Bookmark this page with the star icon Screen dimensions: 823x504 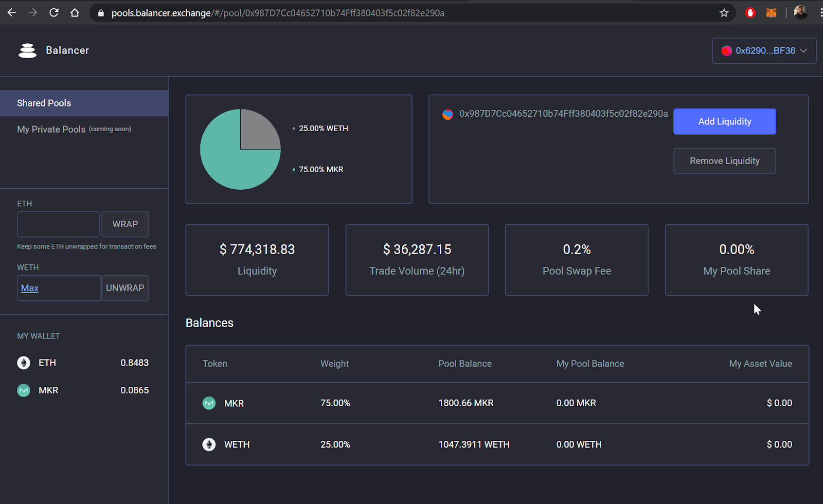(724, 13)
